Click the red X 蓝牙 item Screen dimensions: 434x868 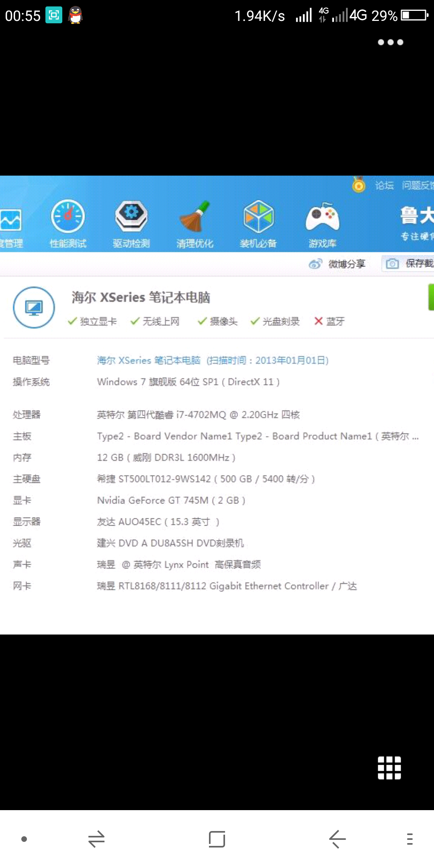(x=330, y=321)
